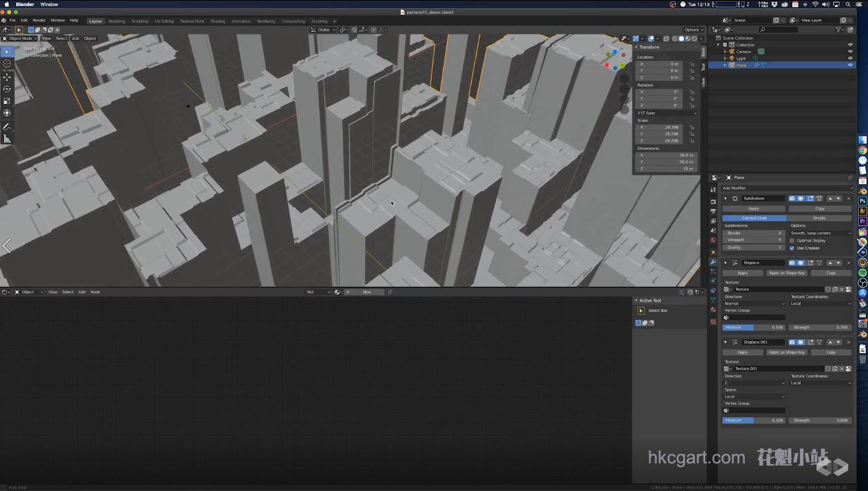The height and width of the screenshot is (491, 868).
Task: Open the Texture properties checker tab
Action: point(713,322)
